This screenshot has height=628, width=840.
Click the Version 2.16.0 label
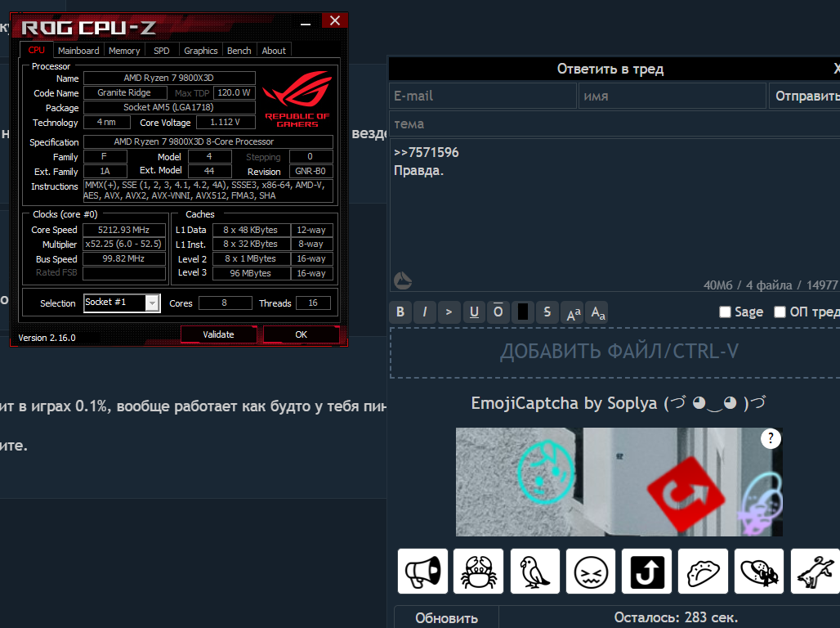coord(47,338)
